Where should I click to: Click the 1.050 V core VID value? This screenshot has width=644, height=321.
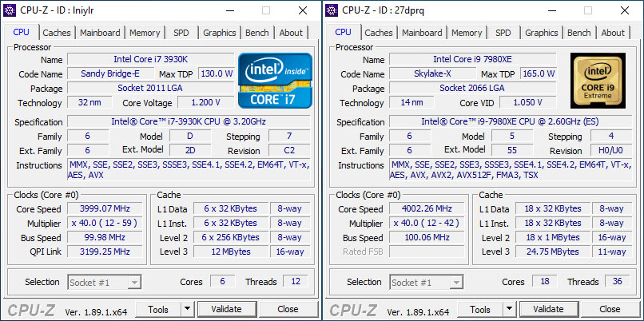[x=528, y=102]
